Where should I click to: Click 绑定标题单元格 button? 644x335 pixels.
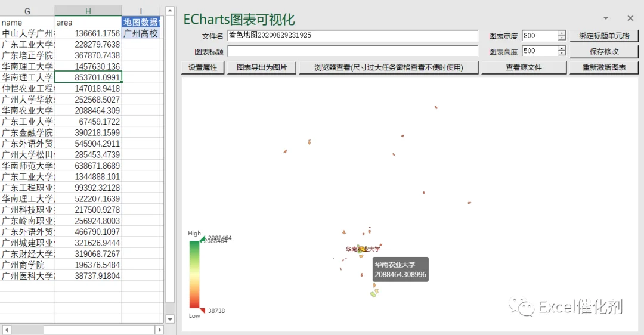[603, 36]
